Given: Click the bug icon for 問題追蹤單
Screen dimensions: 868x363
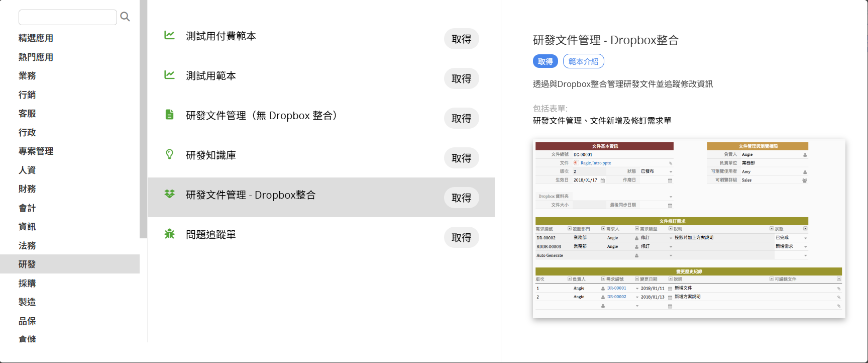Looking at the screenshot, I should [x=170, y=234].
